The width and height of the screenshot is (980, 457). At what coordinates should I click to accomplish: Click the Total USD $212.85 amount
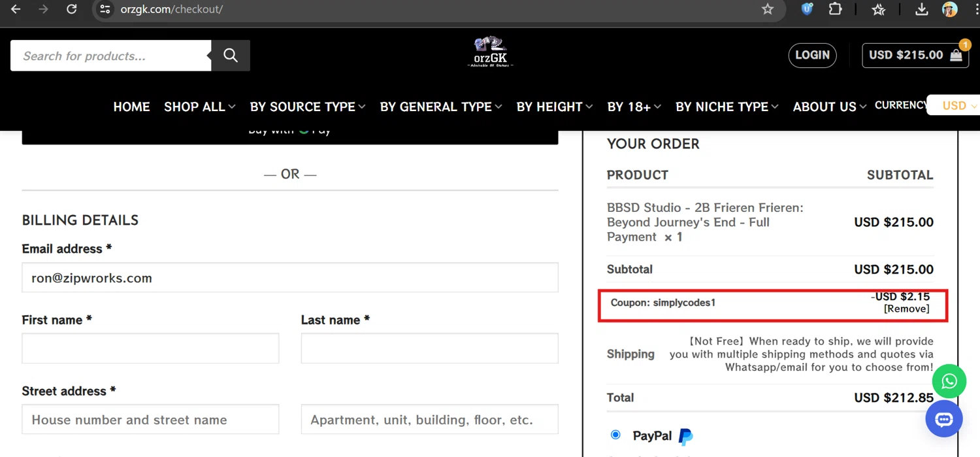click(894, 398)
